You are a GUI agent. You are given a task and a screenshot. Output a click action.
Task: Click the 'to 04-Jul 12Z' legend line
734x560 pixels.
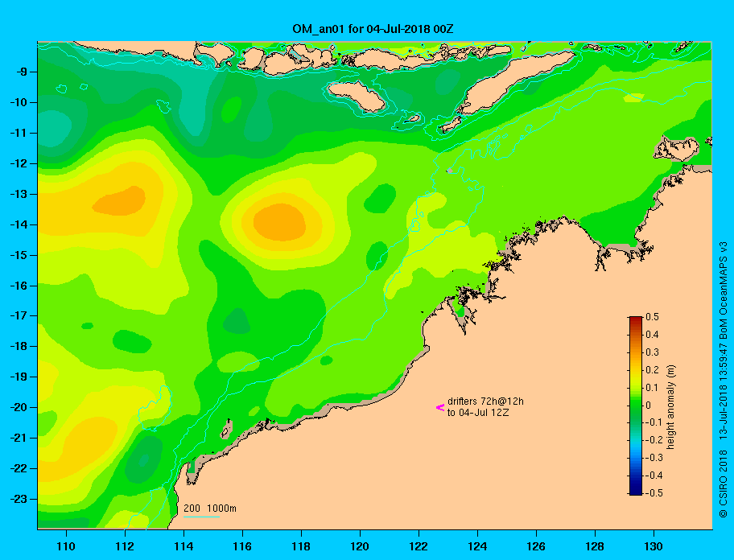point(478,413)
